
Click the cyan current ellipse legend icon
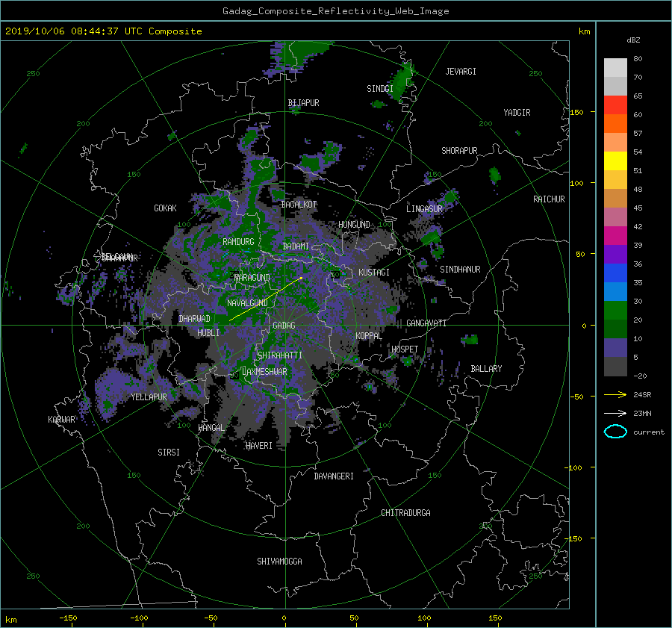(x=615, y=432)
